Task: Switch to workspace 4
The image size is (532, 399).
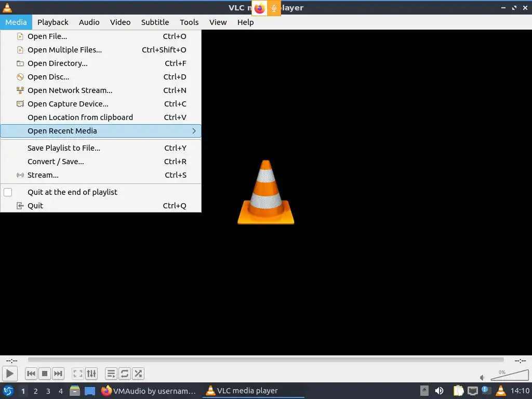Action: tap(61, 391)
